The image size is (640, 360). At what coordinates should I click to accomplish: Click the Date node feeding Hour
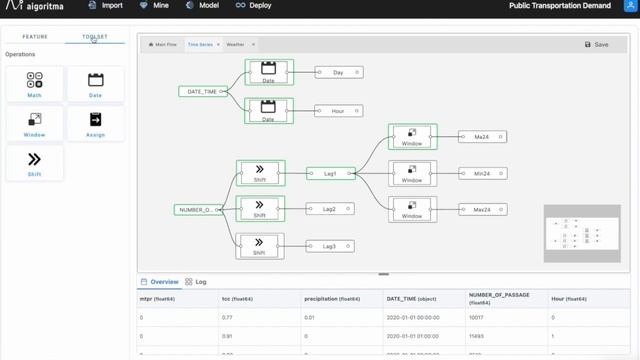(269, 111)
